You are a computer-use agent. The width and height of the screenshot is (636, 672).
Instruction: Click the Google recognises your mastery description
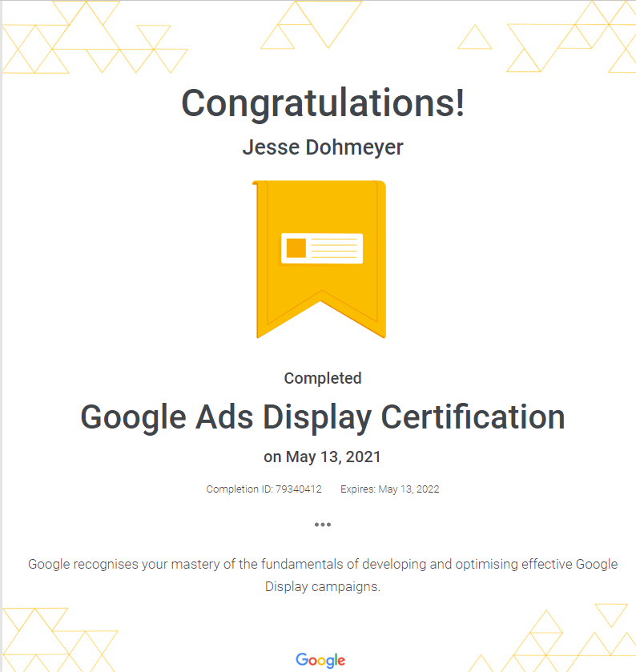click(x=322, y=564)
